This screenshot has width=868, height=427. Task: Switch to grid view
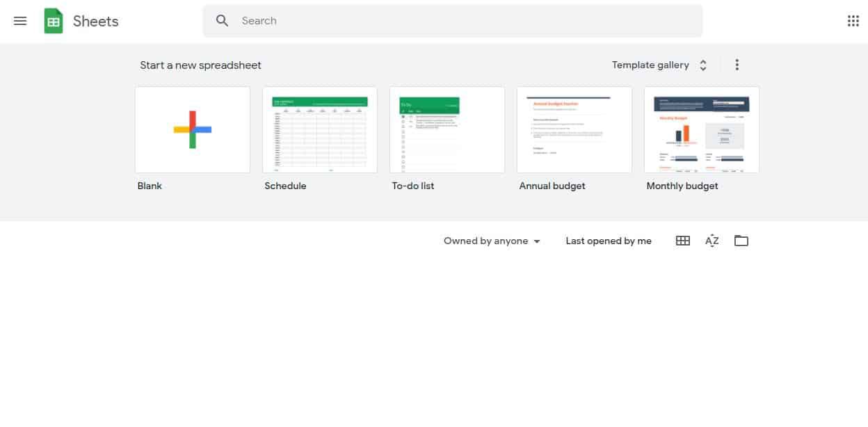click(x=683, y=241)
